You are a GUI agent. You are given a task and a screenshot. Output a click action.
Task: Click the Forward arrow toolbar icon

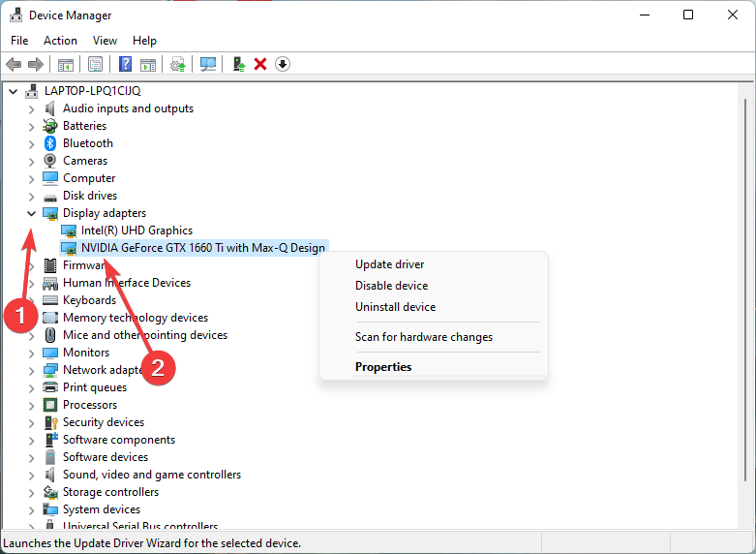coord(36,64)
